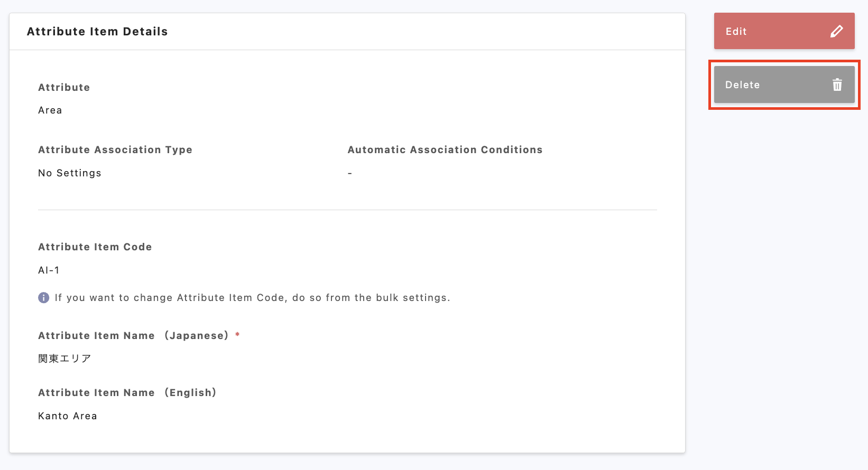
Task: Click the blue info circle icon
Action: click(44, 298)
